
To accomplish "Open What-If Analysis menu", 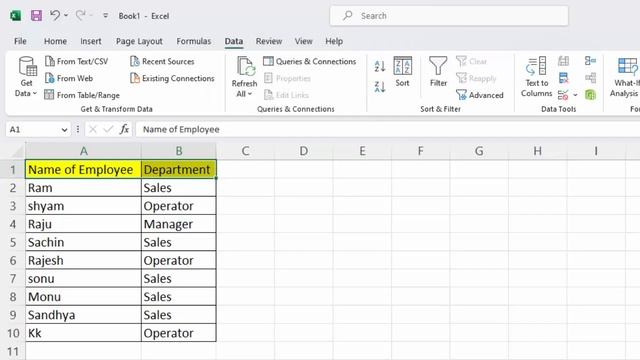I will [625, 78].
